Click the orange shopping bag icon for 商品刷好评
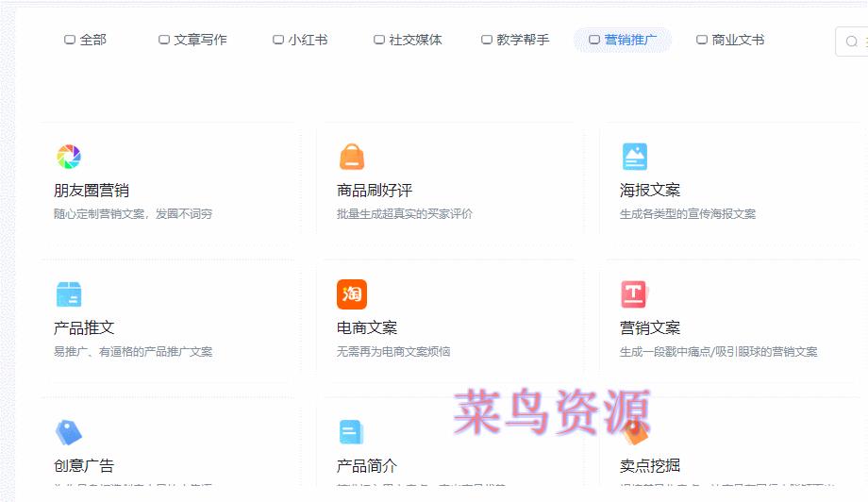Screen dimensions: 868x502 coord(352,157)
